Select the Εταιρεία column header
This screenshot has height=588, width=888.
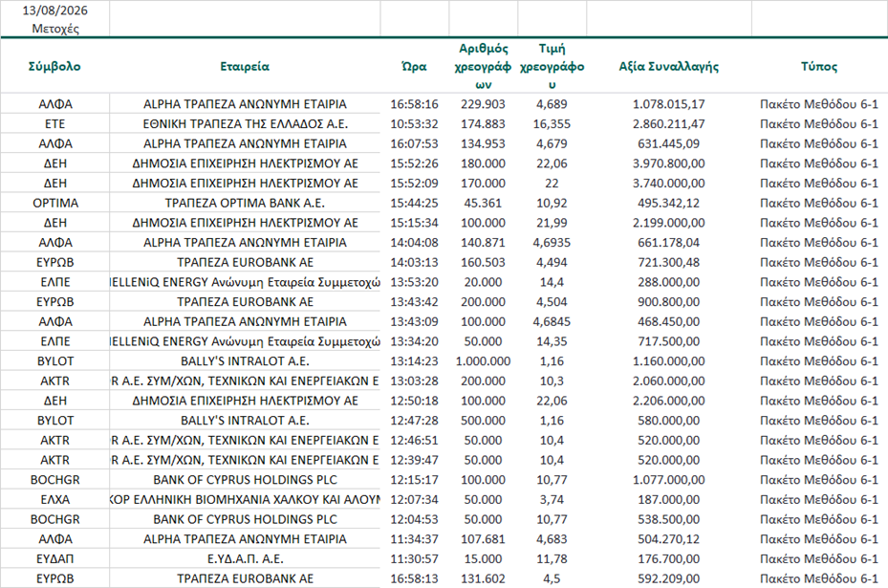(245, 66)
